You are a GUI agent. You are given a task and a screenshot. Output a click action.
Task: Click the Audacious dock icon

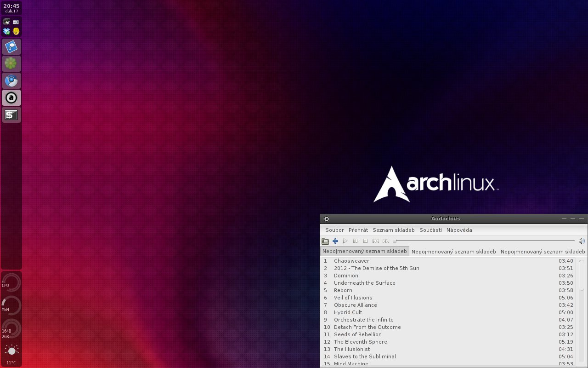(x=11, y=98)
